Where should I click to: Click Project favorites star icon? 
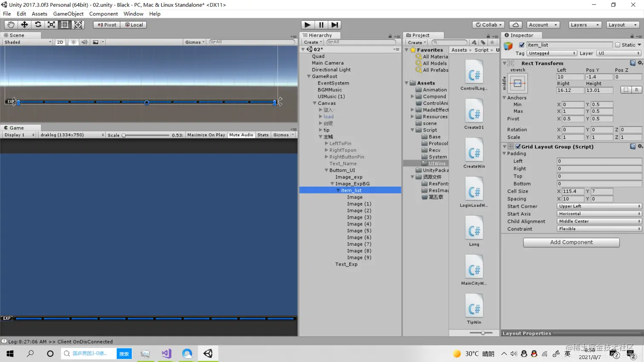[492, 43]
